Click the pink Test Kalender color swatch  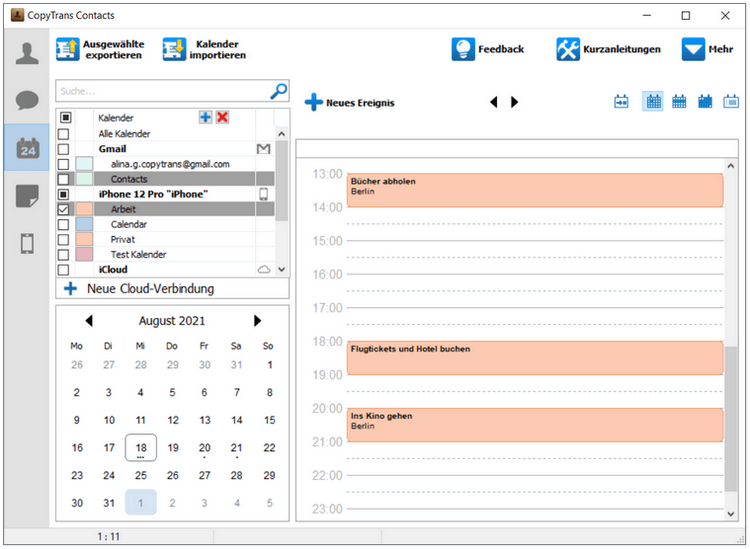pos(84,254)
